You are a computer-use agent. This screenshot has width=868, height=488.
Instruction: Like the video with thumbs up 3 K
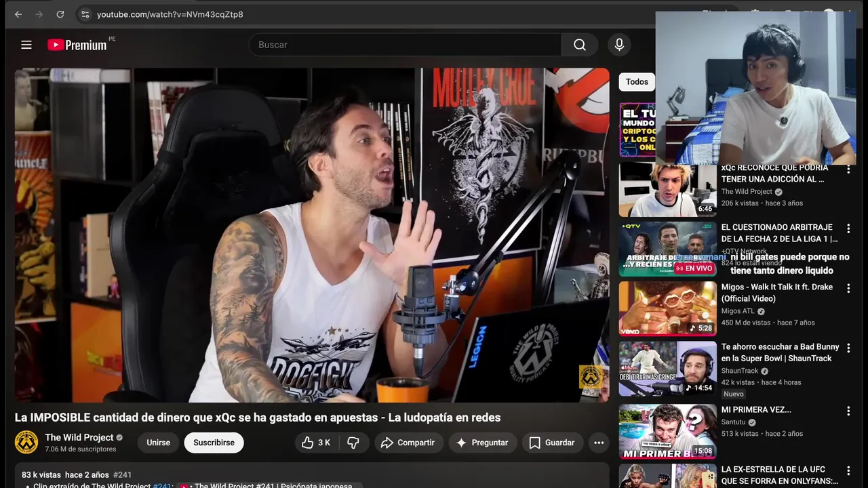pos(317,443)
